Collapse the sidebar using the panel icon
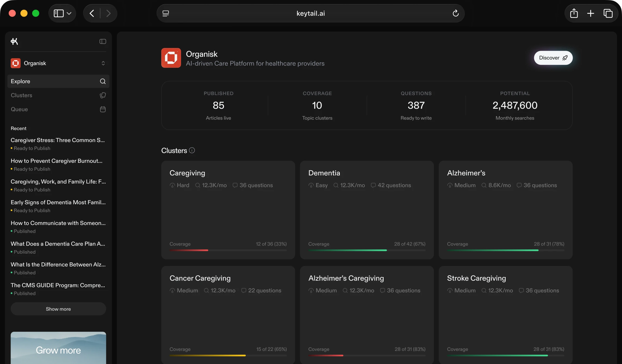The image size is (622, 364). pyautogui.click(x=102, y=41)
